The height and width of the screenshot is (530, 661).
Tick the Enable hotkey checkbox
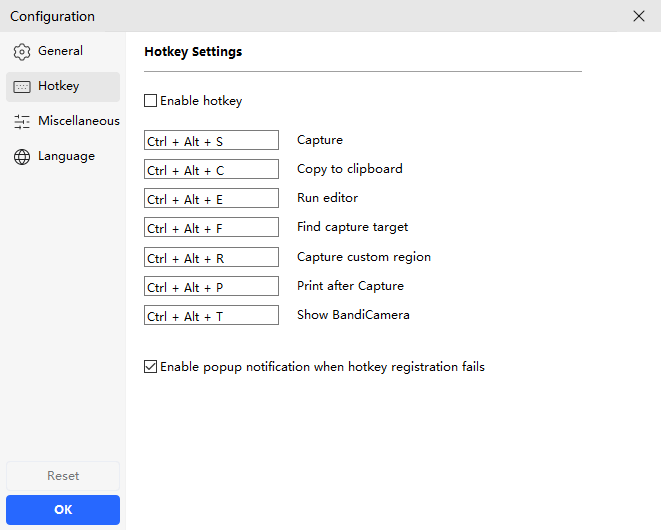coord(151,101)
